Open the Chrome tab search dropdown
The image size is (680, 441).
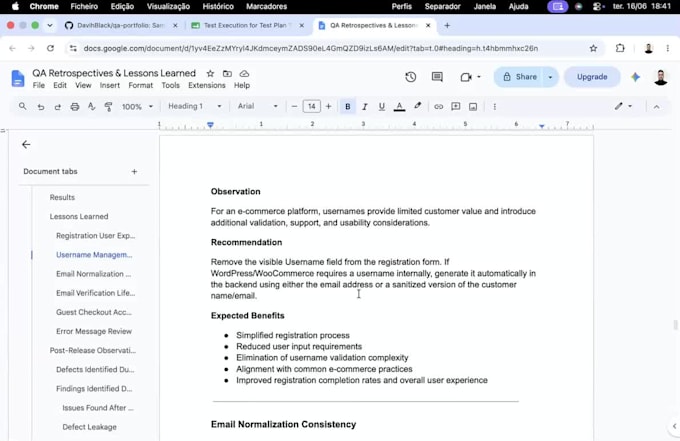(x=50, y=26)
